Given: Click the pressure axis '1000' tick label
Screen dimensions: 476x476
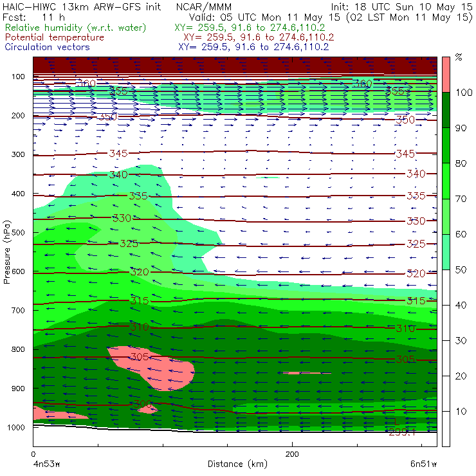Looking at the screenshot, I should [x=16, y=427].
